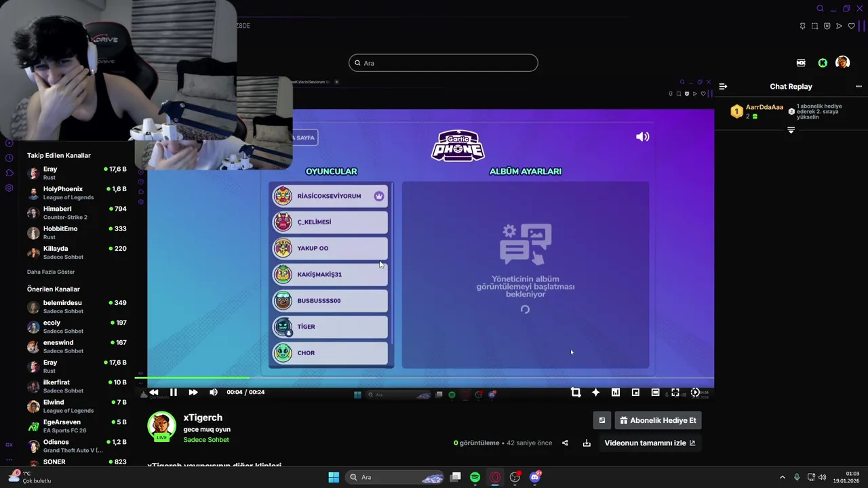Open recommended channel eneswind
Viewport: 868px width, 488px height.
(x=77, y=346)
